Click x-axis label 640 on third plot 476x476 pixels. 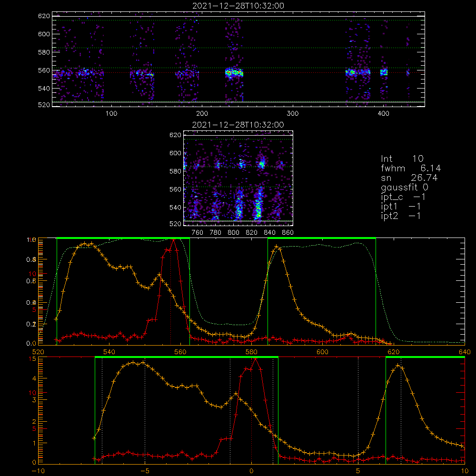point(465,352)
